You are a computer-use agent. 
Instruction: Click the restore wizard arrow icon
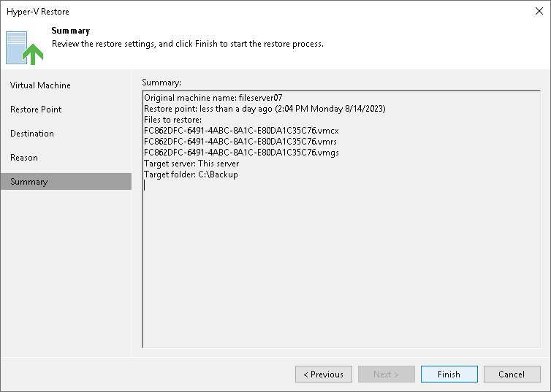pos(25,48)
